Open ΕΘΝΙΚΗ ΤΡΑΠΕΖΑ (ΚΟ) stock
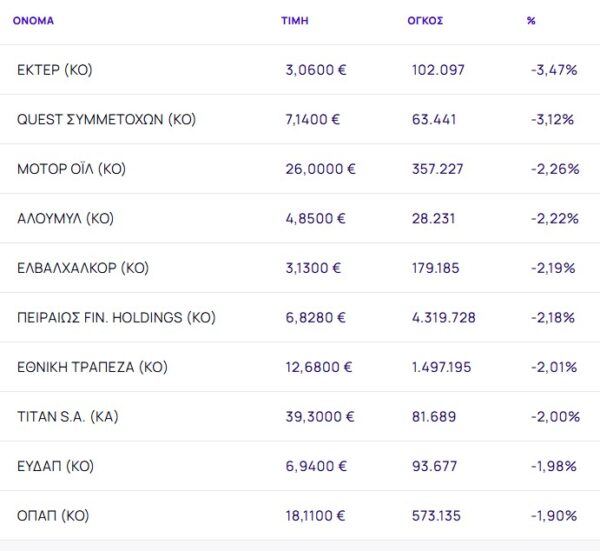The width and height of the screenshot is (600, 551). coord(91,367)
